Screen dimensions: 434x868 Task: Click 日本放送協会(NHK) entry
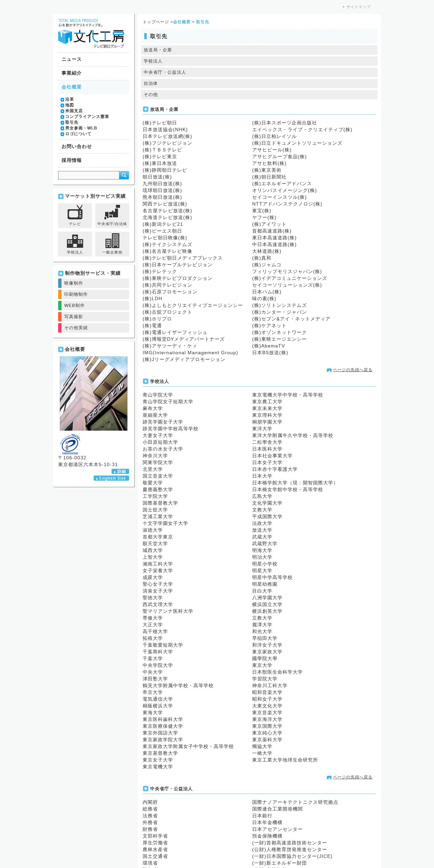pyautogui.click(x=165, y=130)
